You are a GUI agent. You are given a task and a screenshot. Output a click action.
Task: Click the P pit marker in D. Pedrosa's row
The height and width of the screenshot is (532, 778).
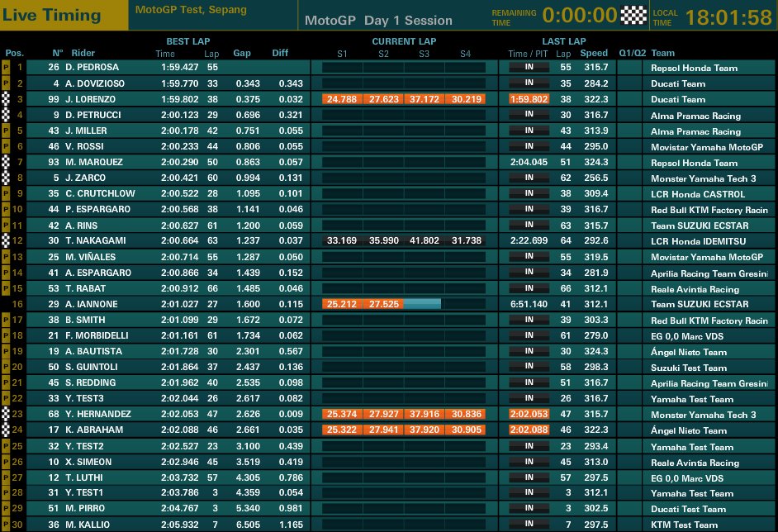pyautogui.click(x=6, y=68)
